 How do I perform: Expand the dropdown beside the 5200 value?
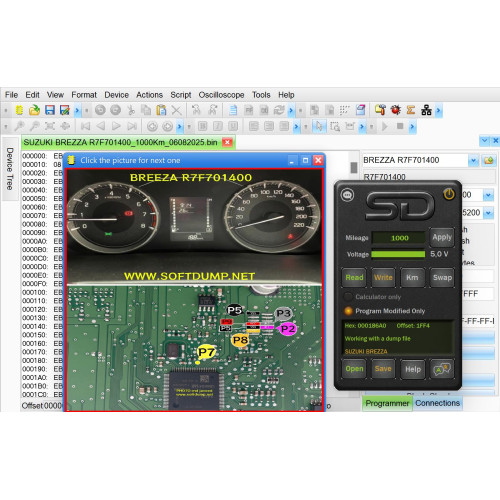489,213
